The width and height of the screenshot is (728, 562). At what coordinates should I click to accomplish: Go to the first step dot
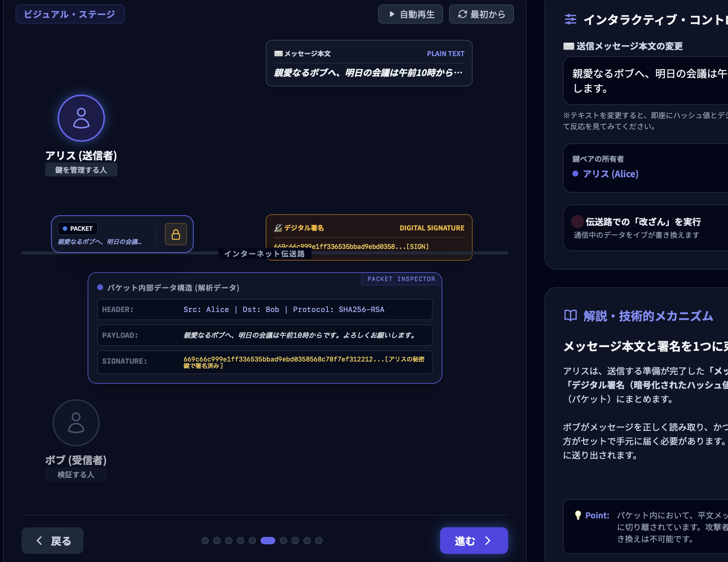[x=205, y=541]
